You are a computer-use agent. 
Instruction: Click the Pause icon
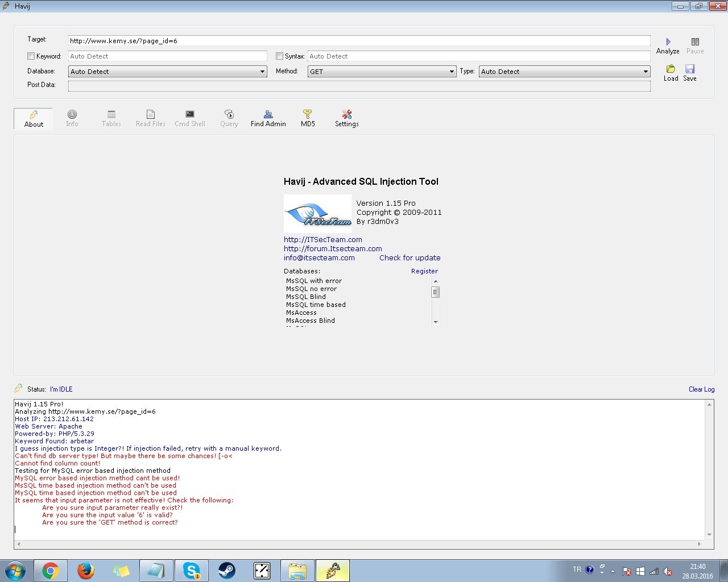[695, 41]
